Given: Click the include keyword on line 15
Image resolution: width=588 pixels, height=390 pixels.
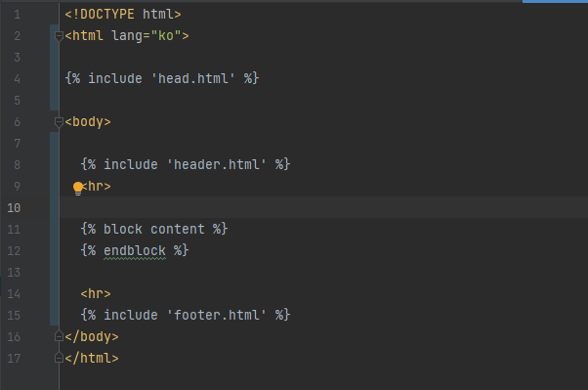Looking at the screenshot, I should 131,315.
